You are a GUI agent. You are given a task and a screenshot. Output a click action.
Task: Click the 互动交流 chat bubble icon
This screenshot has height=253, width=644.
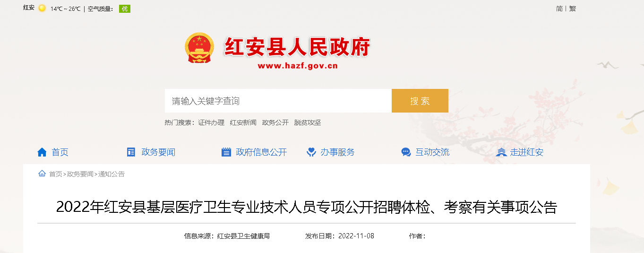406,152
